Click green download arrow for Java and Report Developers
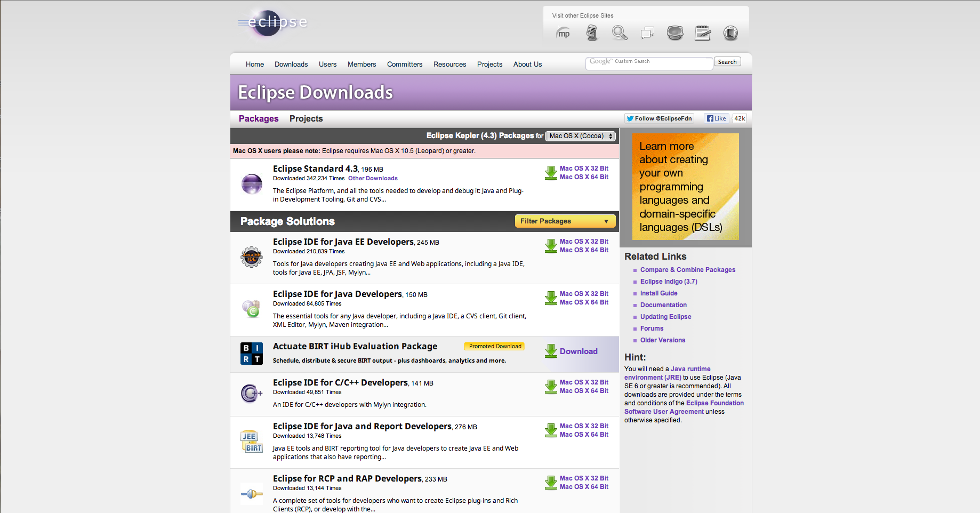Viewport: 980px width, 513px height. [551, 430]
